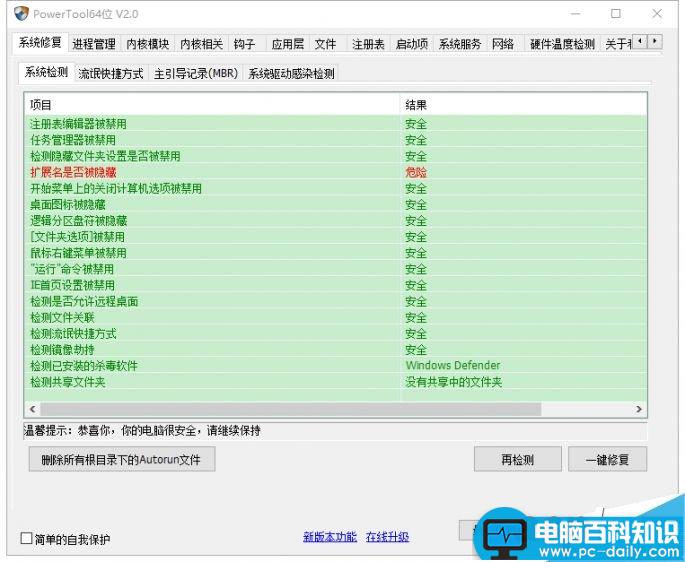Viewport: 685px width, 562px height.
Task: Select the 钩子 tab
Action: tap(245, 44)
